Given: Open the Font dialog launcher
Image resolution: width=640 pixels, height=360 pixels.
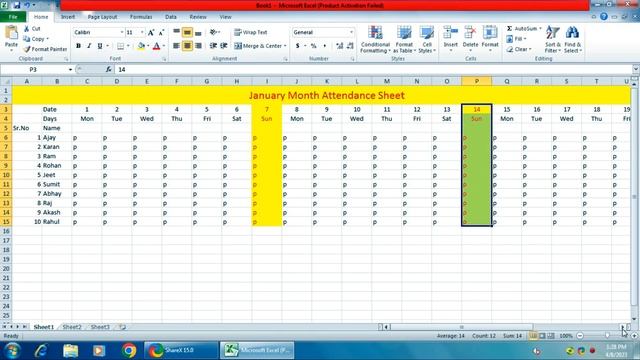Looking at the screenshot, I should (x=164, y=59).
